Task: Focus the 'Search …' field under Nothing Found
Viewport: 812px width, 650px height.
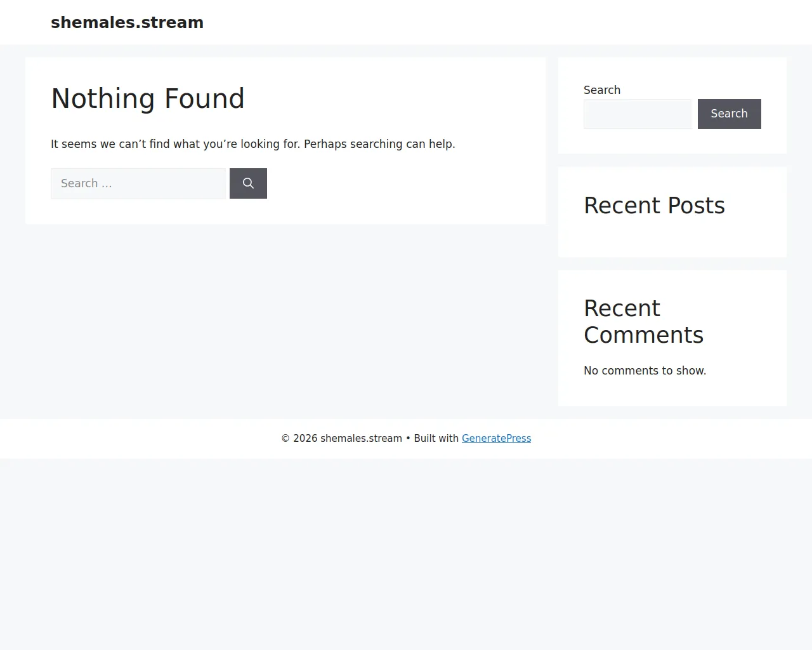Action: click(x=138, y=183)
